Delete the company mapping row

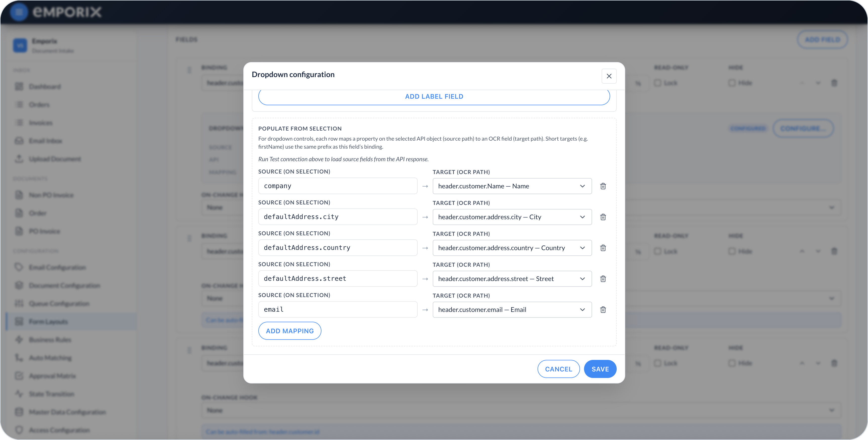[x=603, y=186]
